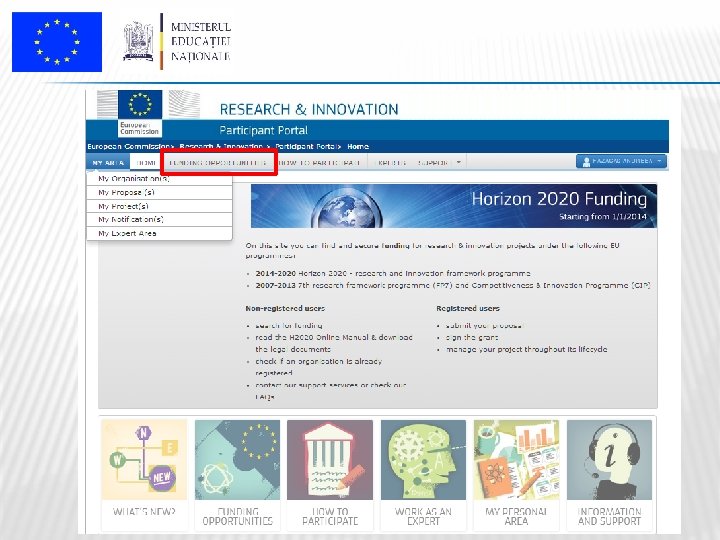Open the What's New tile

click(144, 475)
